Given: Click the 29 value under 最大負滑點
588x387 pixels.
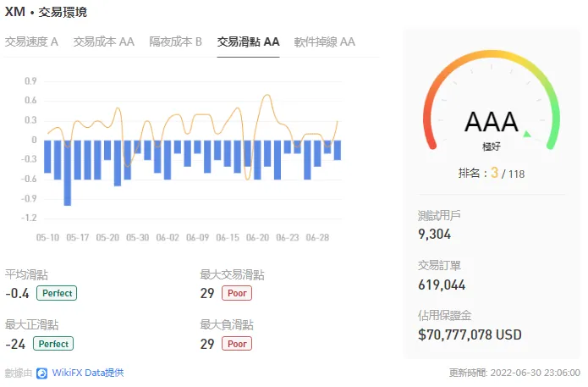Looking at the screenshot, I should pyautogui.click(x=207, y=344).
